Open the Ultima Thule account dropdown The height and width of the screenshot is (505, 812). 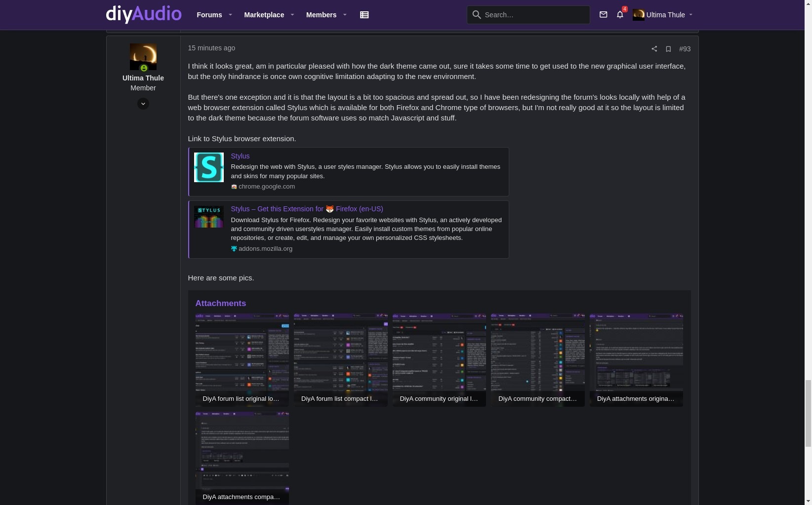pyautogui.click(x=663, y=15)
